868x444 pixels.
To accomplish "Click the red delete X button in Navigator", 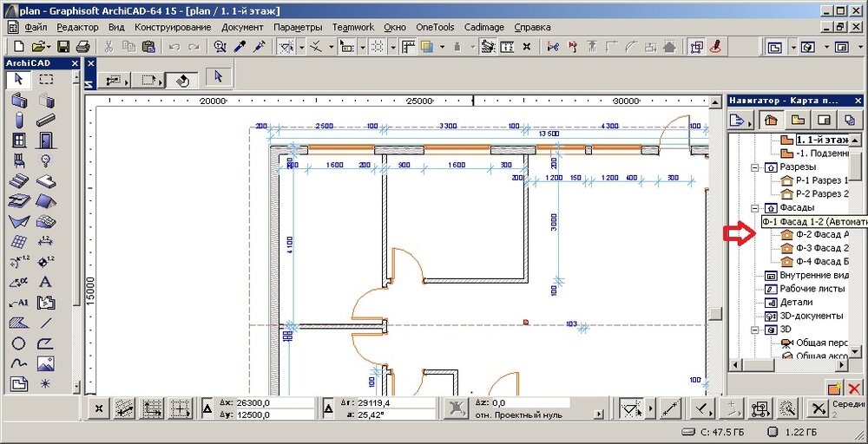I will coord(853,388).
